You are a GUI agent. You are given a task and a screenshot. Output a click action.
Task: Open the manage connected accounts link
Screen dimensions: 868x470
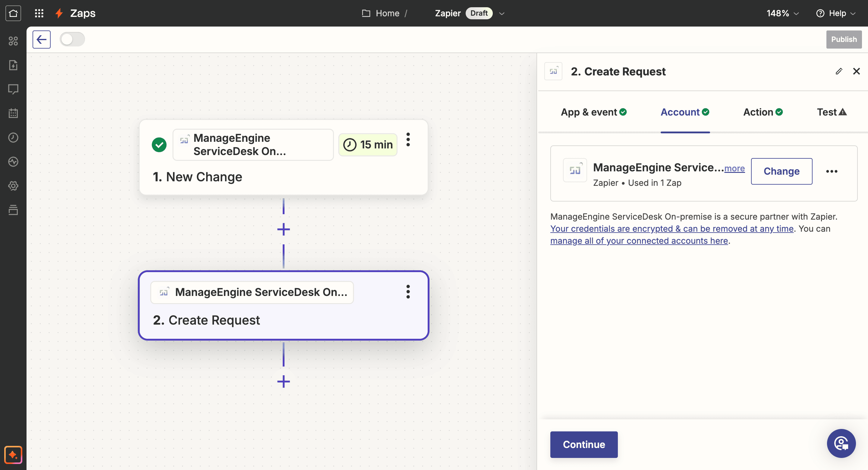pyautogui.click(x=639, y=241)
